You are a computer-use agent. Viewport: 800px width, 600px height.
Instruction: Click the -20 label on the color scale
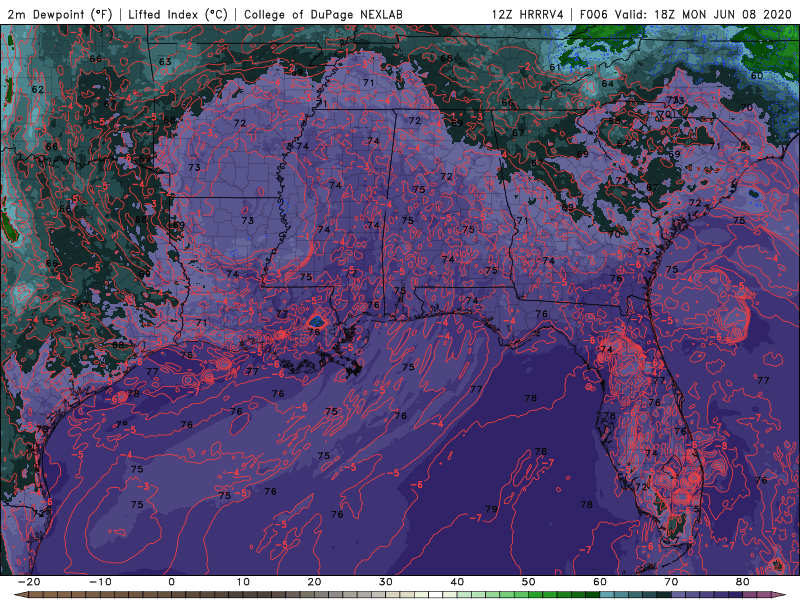click(x=29, y=582)
